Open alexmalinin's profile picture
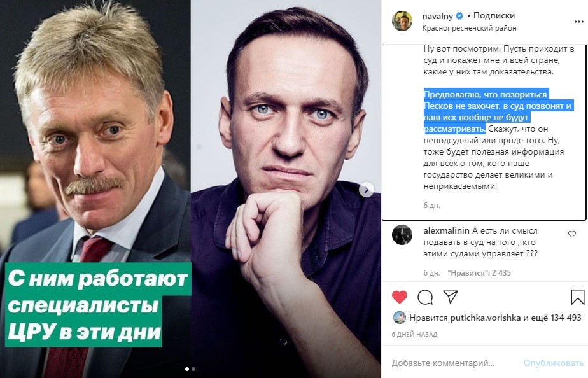The height and width of the screenshot is (378, 588). pyautogui.click(x=402, y=235)
